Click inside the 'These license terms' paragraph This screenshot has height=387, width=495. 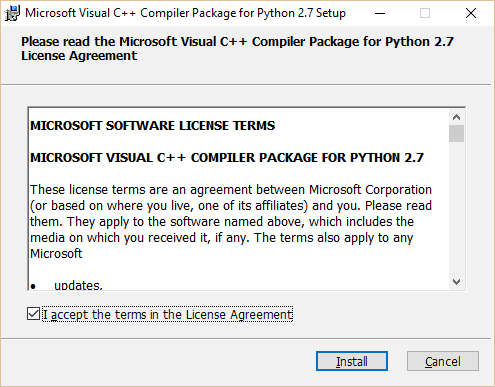(231, 222)
